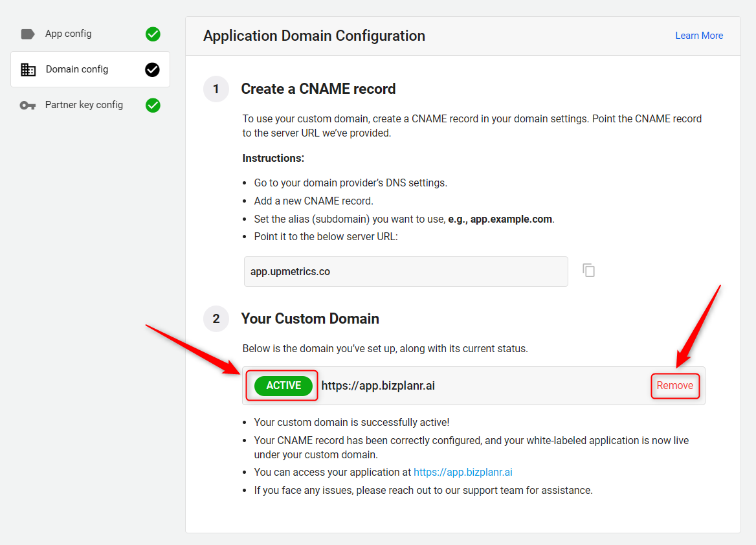The image size is (756, 545).
Task: Click the https://app.bizplanr.ai domain text in the status row
Action: coord(378,386)
